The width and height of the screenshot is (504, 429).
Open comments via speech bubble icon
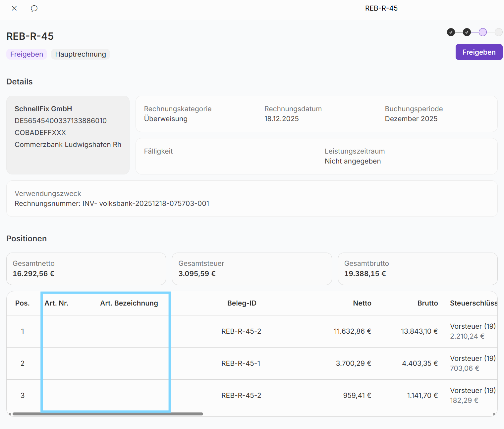34,8
